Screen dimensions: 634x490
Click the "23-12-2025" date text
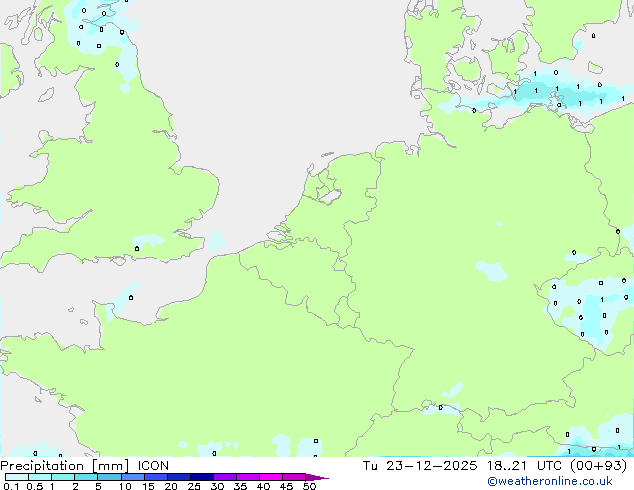[x=431, y=466]
